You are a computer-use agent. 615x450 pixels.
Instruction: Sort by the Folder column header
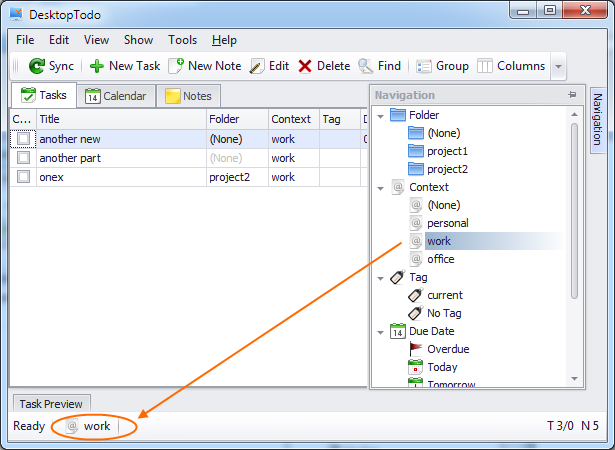coord(237,119)
